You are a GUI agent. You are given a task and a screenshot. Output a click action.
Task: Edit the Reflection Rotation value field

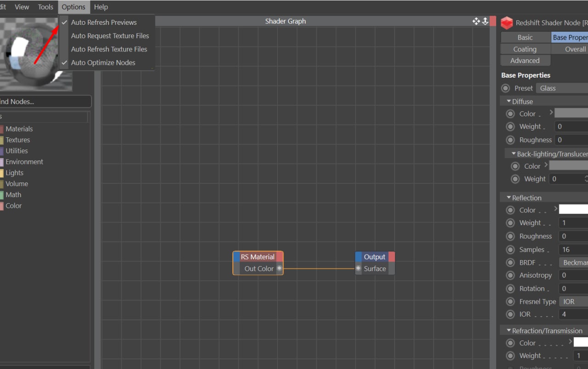click(573, 289)
